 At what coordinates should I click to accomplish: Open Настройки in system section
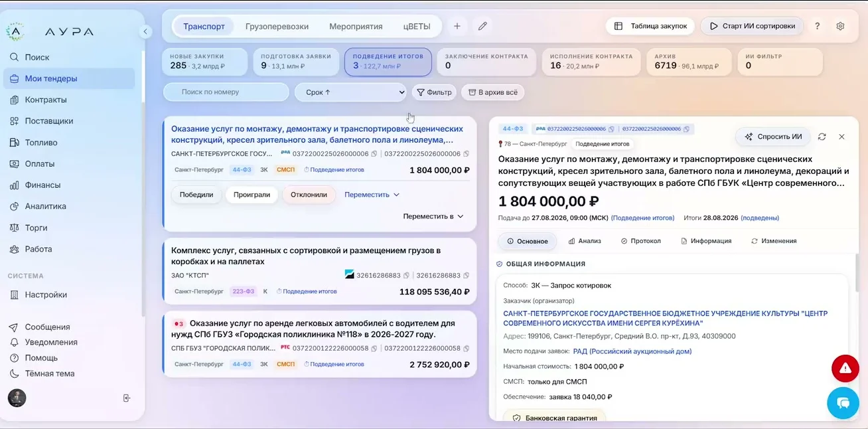[x=70, y=295]
